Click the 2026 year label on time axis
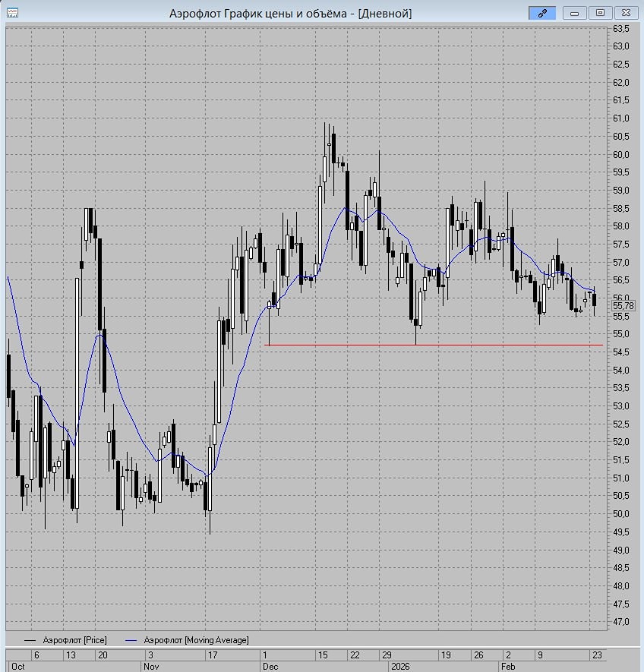Viewport: 644px width, 672px height. pyautogui.click(x=400, y=667)
